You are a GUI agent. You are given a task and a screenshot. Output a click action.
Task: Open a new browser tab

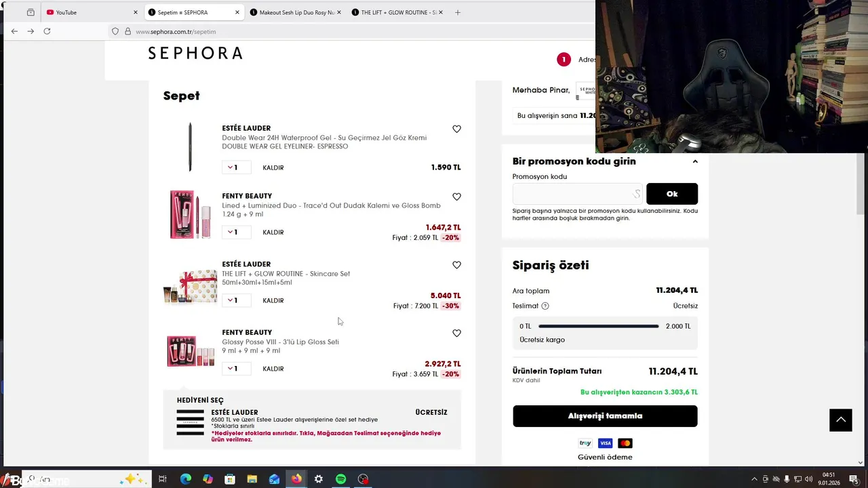(458, 12)
